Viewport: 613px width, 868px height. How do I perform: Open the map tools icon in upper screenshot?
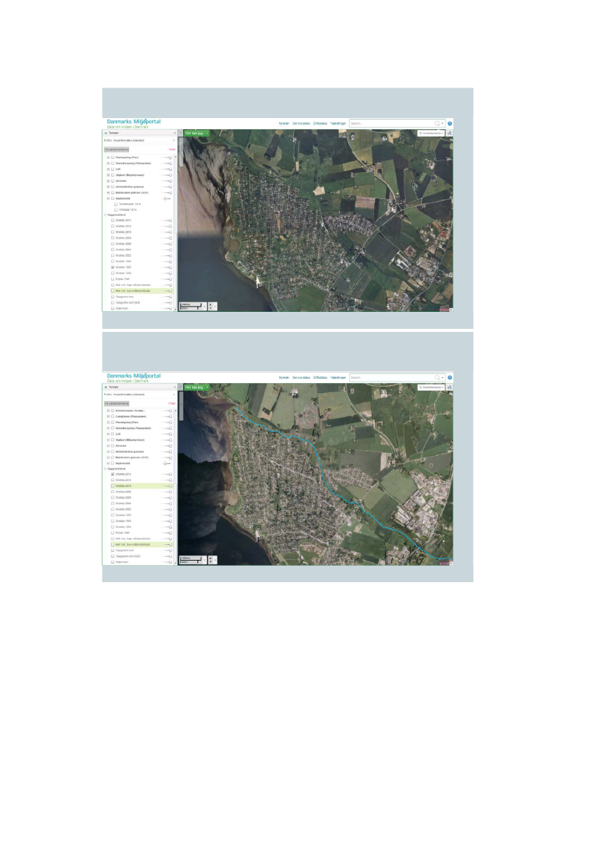pyautogui.click(x=449, y=134)
